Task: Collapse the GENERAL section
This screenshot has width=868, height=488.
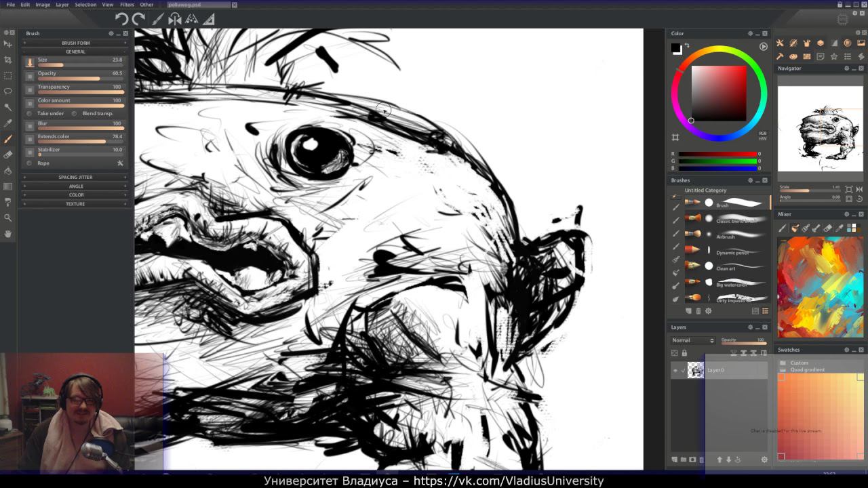Action: 76,52
